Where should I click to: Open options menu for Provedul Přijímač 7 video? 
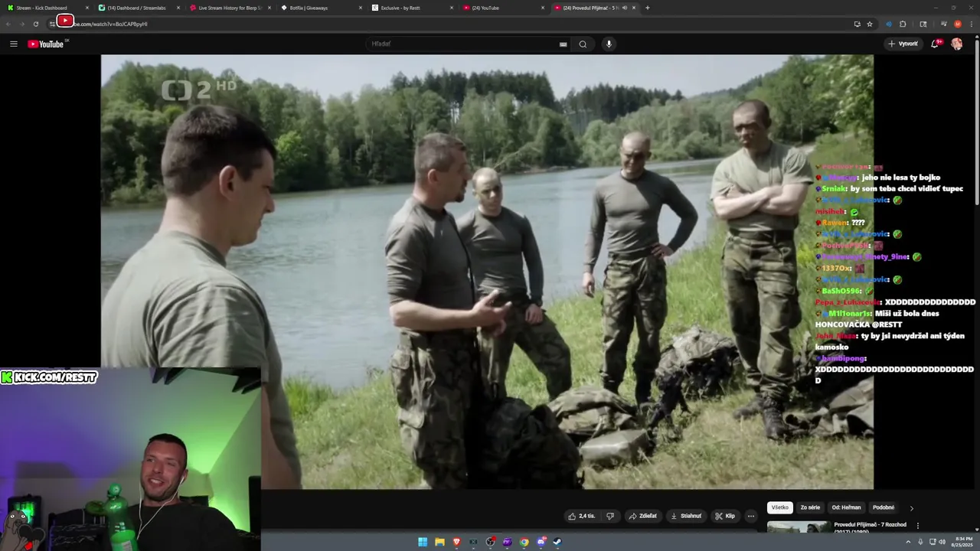[x=917, y=526]
